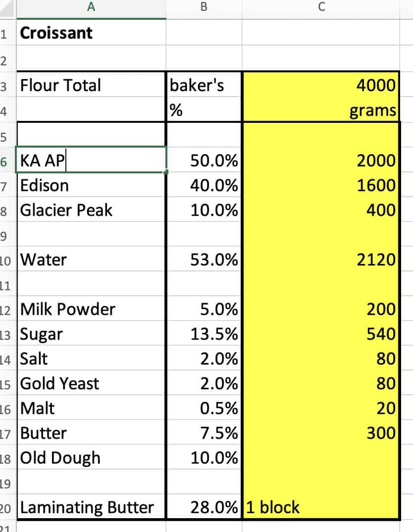Select row number 1
The image size is (413, 532).
click(x=7, y=32)
